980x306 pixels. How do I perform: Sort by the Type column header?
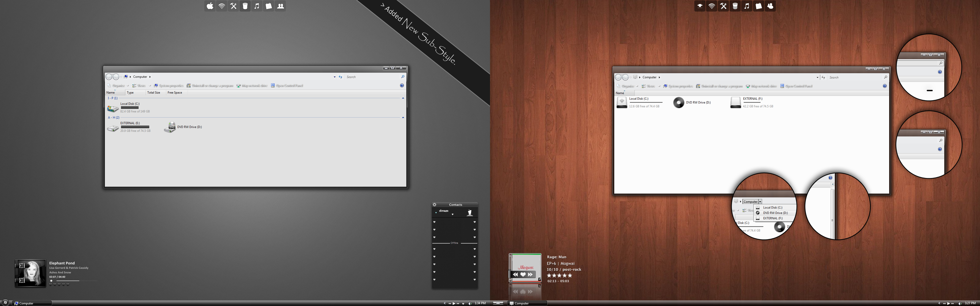(136, 92)
